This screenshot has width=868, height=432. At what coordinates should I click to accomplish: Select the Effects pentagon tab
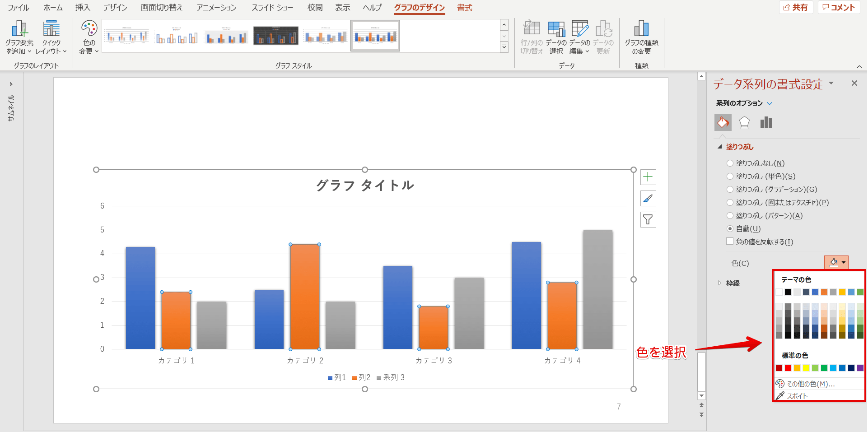point(744,122)
